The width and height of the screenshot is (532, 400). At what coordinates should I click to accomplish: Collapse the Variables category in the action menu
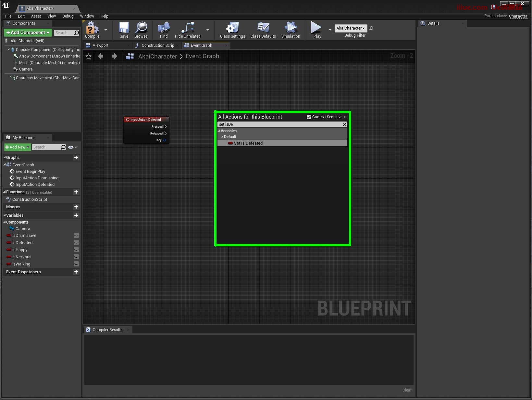tap(219, 131)
